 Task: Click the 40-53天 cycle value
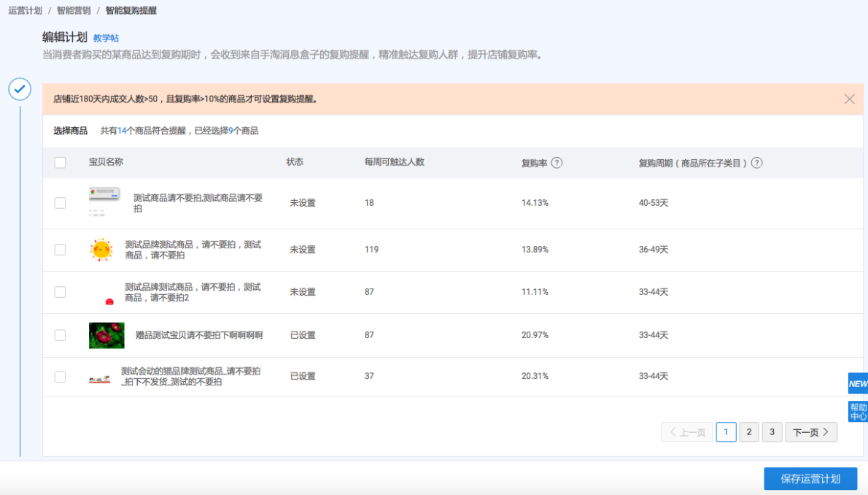pyautogui.click(x=654, y=203)
